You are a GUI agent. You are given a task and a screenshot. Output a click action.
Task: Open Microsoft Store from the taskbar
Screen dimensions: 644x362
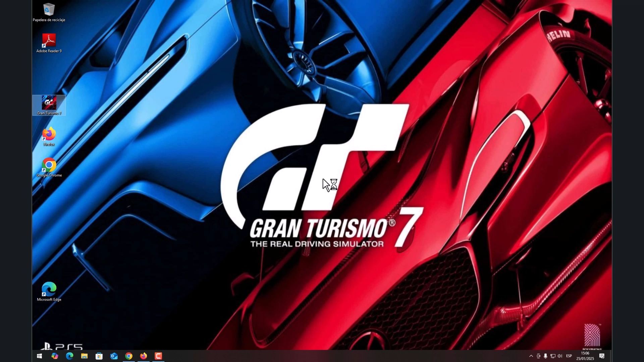99,356
